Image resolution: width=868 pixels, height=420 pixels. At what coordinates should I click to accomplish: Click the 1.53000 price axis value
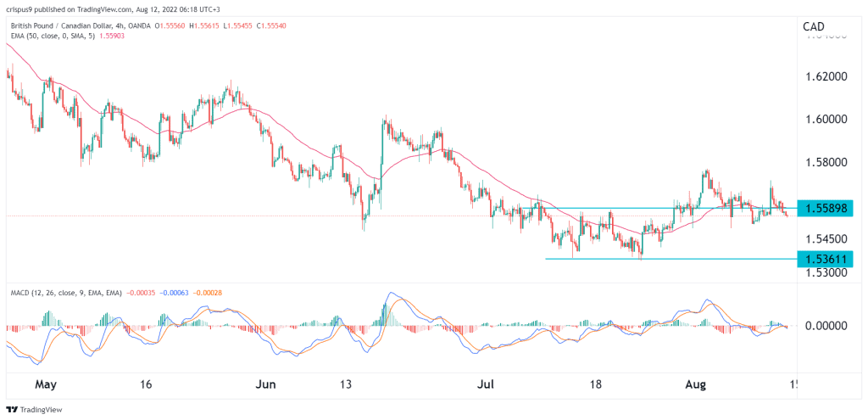(x=826, y=273)
